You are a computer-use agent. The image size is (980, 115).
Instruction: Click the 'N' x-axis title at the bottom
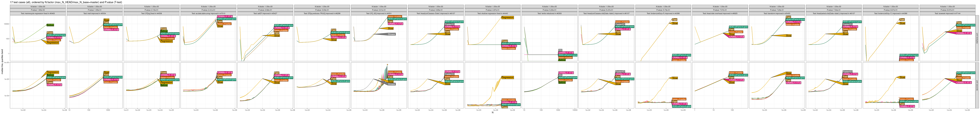coord(492,113)
